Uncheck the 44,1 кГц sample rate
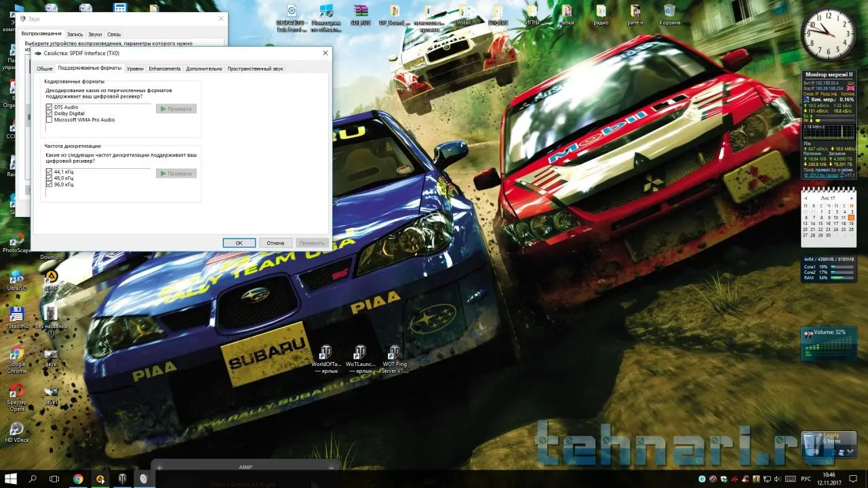 click(x=50, y=172)
